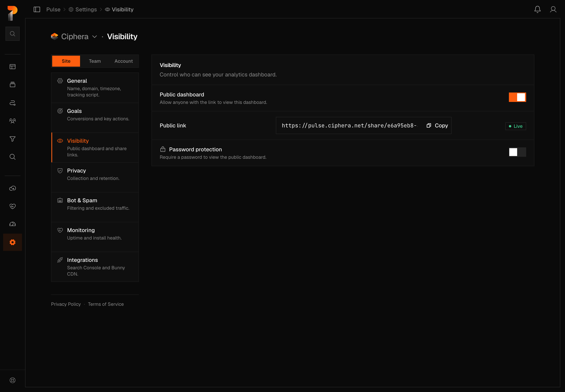Click the Visibility breadcrumb item
Viewport: 565px width, 392px height.
[119, 9]
